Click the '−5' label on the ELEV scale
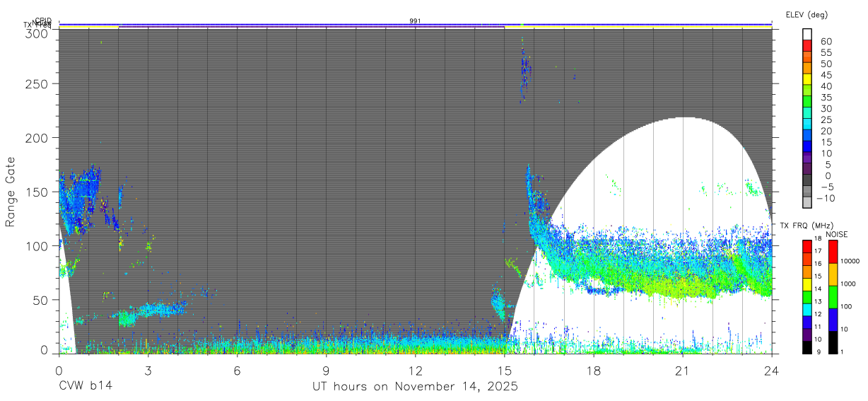The height and width of the screenshot is (401, 868). coord(826,187)
